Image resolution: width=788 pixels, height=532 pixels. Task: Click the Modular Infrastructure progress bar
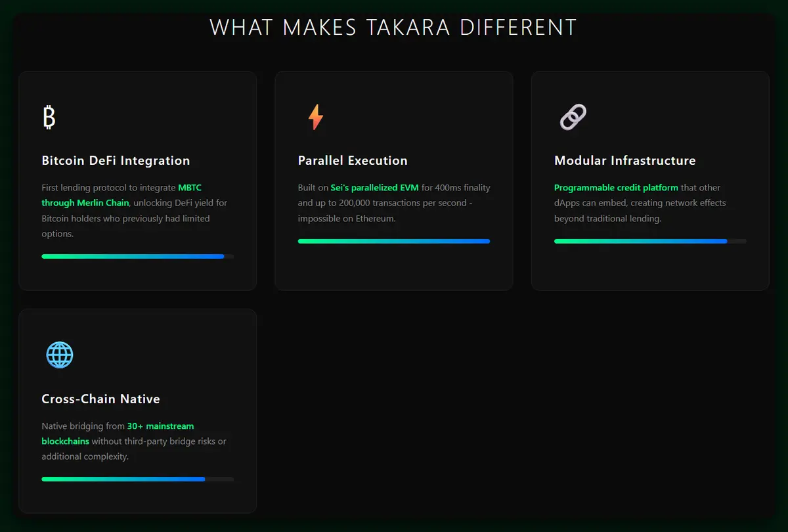pos(650,241)
